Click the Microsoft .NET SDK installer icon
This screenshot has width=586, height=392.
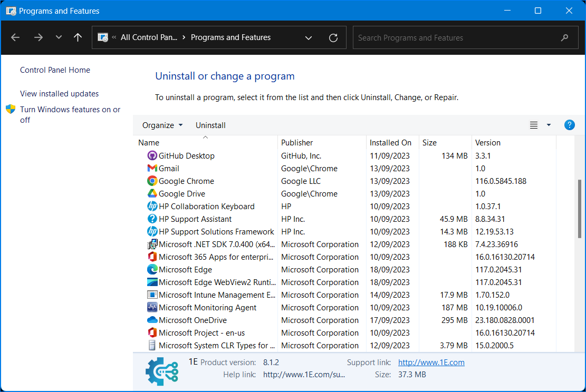(152, 244)
